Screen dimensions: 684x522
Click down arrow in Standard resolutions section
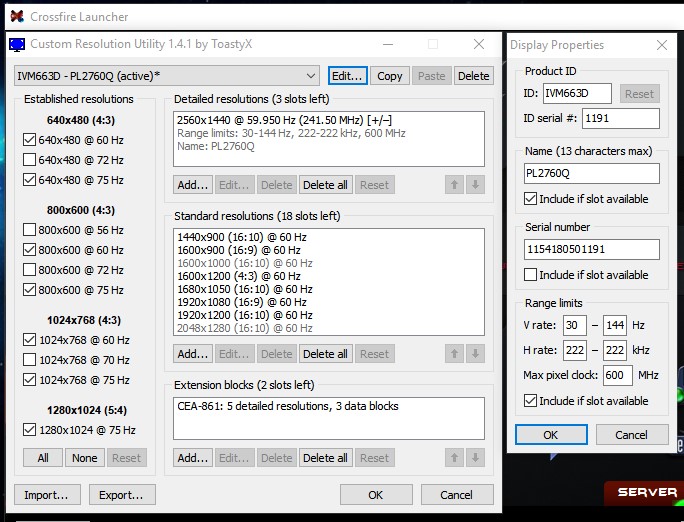475,354
